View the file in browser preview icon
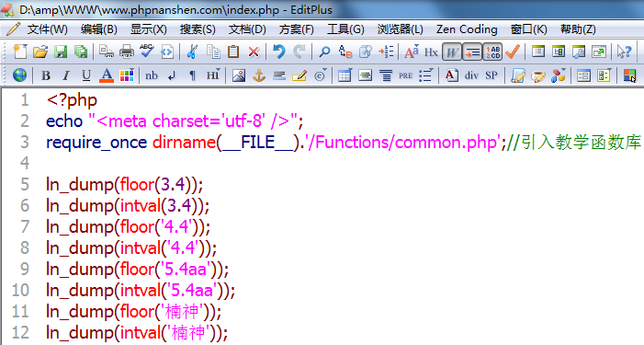 (x=167, y=52)
